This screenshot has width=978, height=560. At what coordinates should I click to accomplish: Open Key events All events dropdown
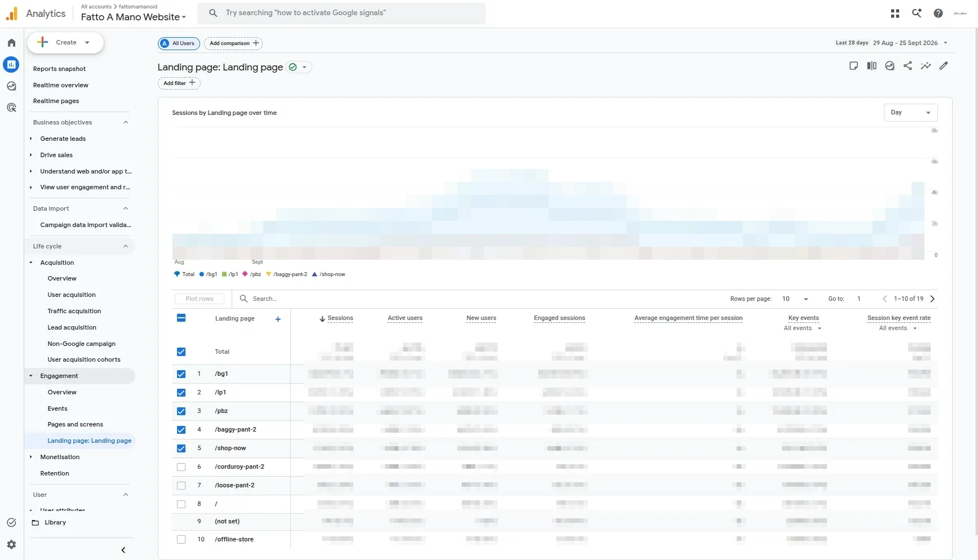click(x=803, y=328)
